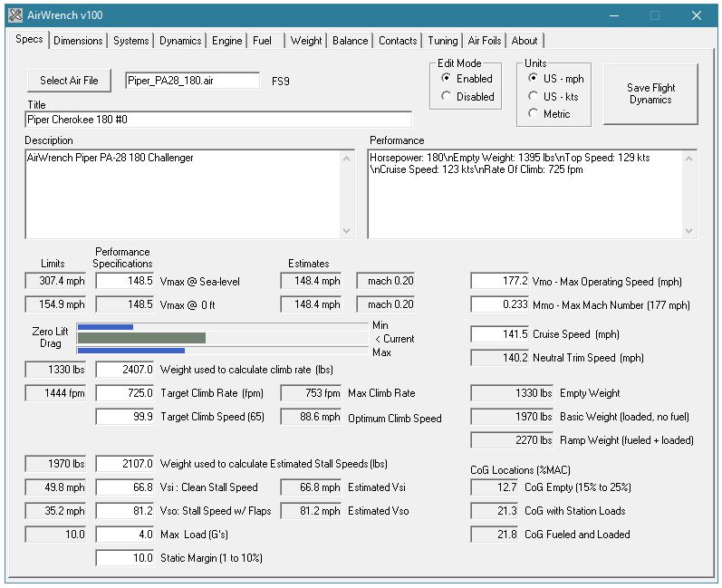The height and width of the screenshot is (588, 722).
Task: Open the Air Foils tab
Action: (484, 41)
